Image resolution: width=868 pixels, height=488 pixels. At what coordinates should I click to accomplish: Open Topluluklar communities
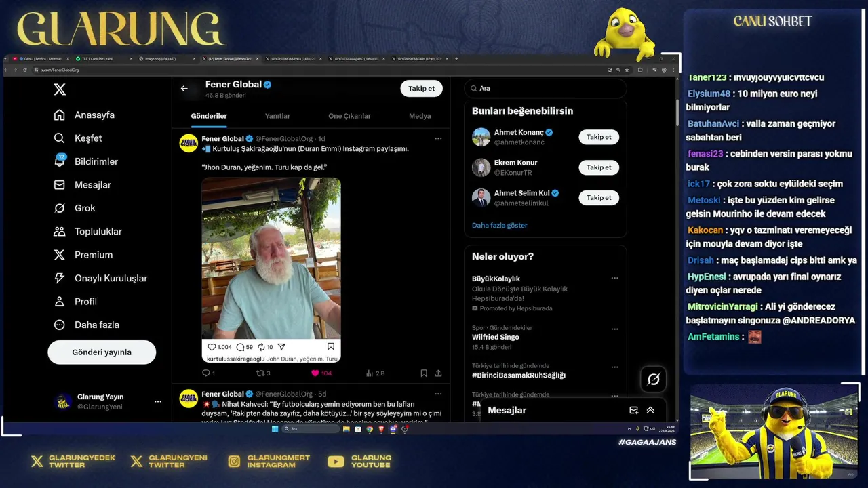(x=88, y=232)
